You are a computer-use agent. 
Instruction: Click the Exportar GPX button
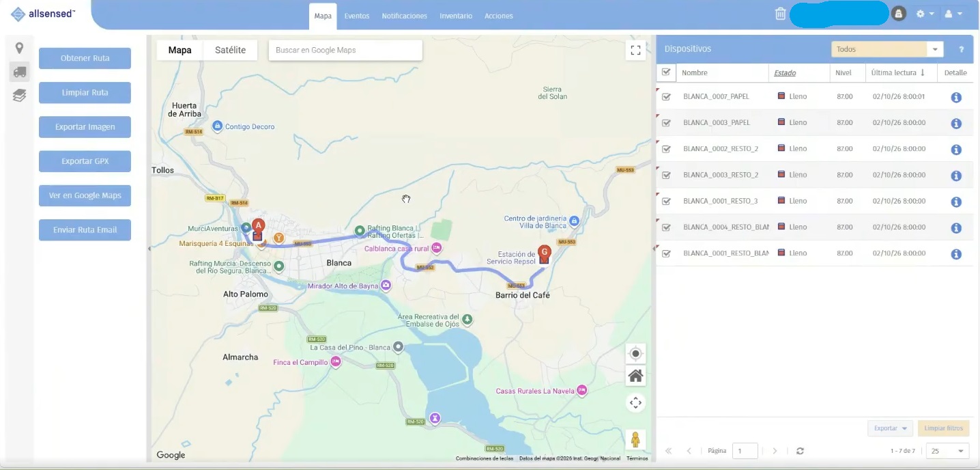tap(85, 161)
